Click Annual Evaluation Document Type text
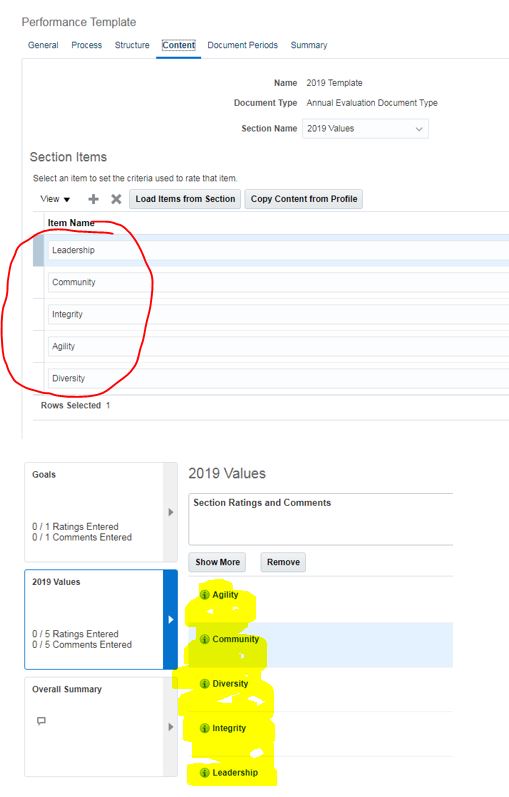Image resolution: width=509 pixels, height=797 pixels. [x=372, y=103]
